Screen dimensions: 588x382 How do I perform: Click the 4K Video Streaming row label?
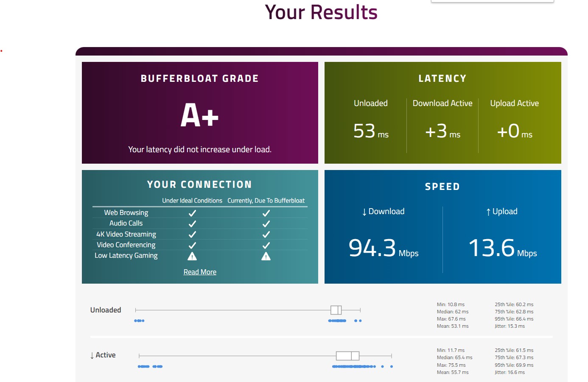[x=126, y=234]
